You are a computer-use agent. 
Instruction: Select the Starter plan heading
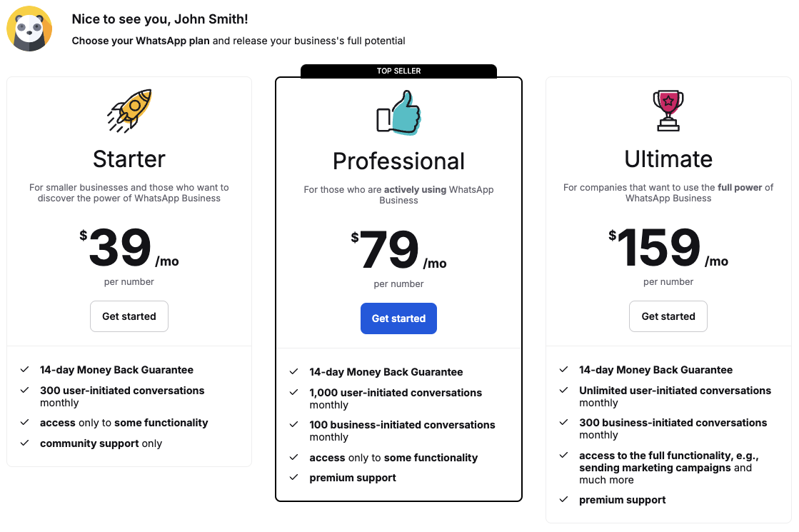pos(129,159)
